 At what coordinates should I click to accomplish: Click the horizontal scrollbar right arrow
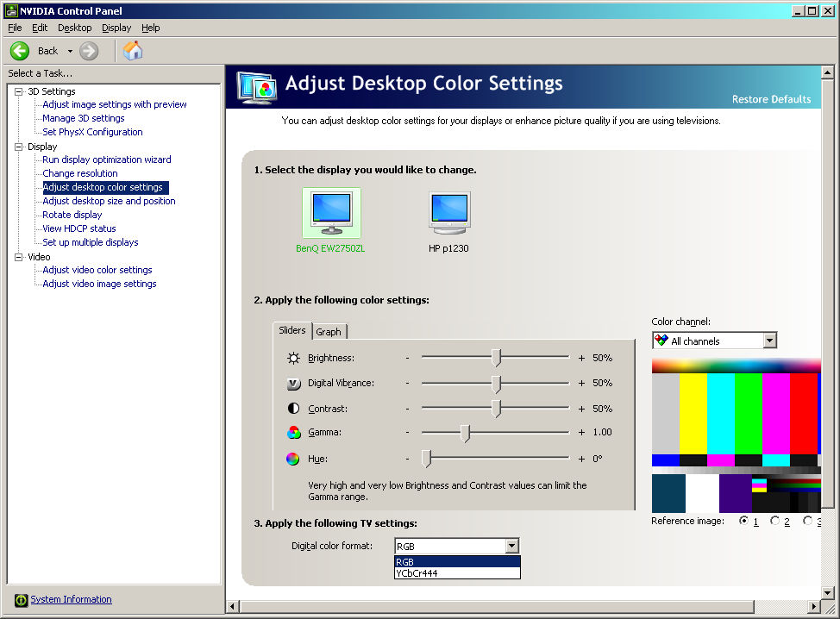point(814,607)
